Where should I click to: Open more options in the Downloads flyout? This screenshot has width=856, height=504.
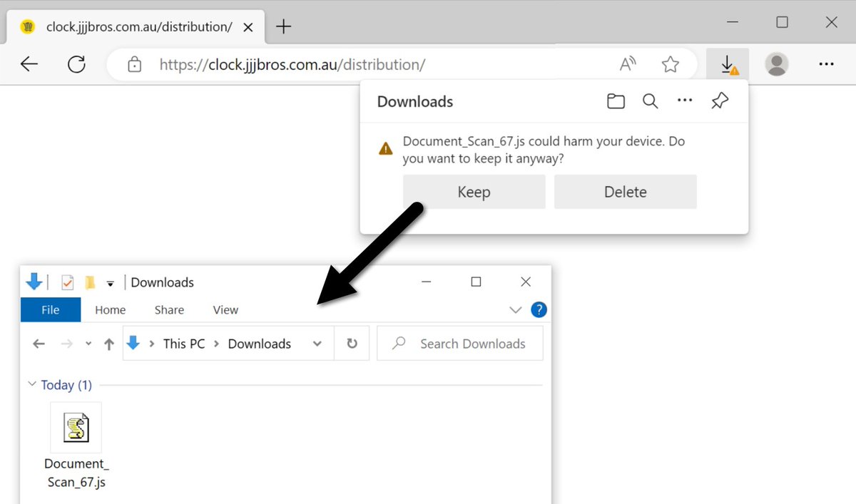[684, 101]
